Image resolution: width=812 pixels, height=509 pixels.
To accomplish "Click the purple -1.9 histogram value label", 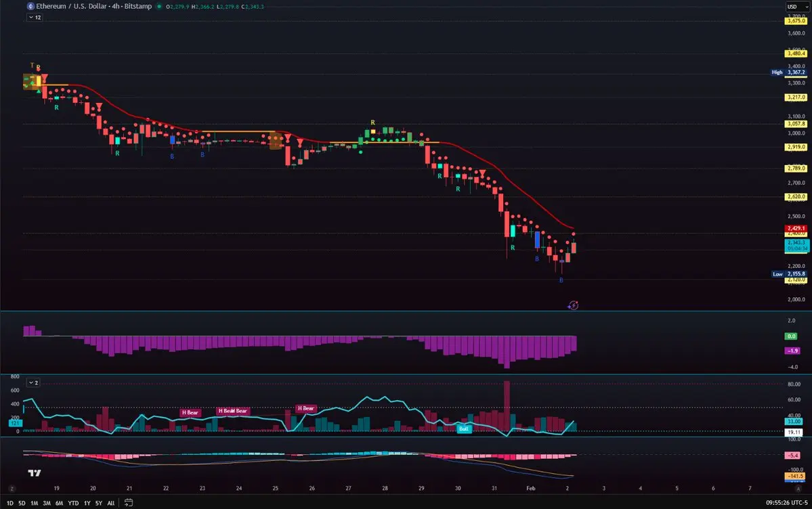I will click(x=792, y=351).
